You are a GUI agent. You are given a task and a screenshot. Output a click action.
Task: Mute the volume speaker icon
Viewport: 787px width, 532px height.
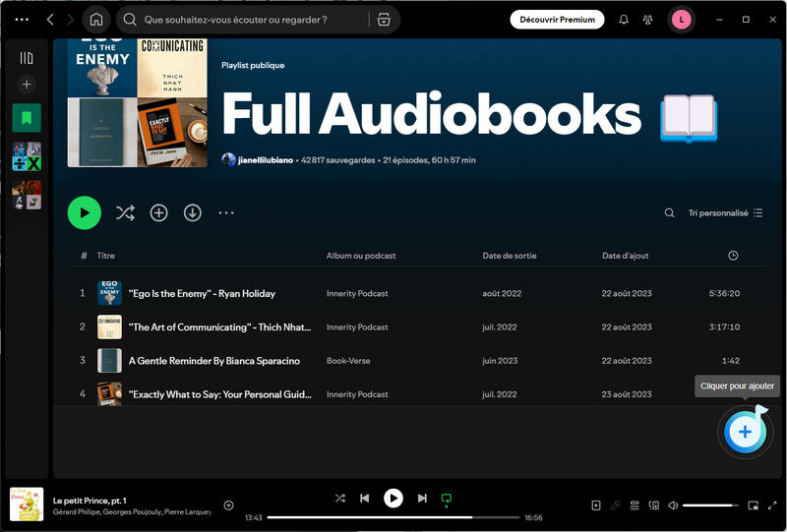coord(673,505)
